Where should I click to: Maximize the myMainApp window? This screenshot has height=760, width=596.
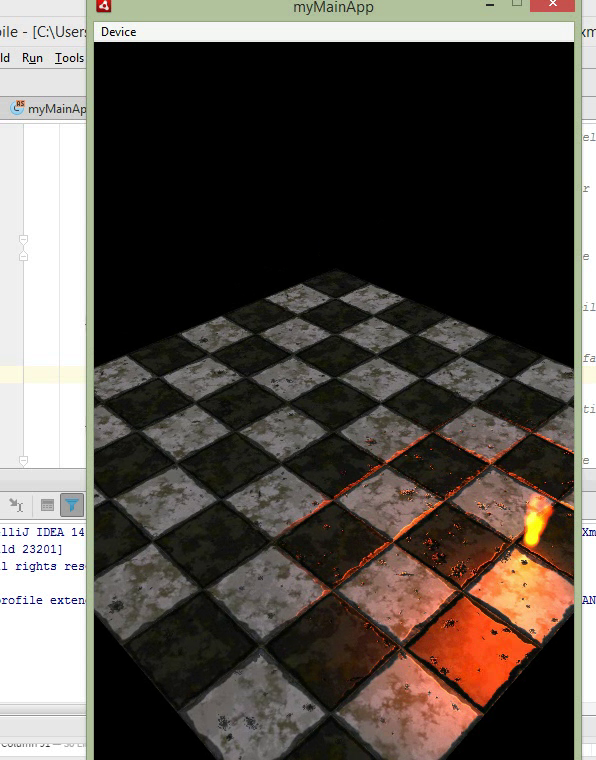pyautogui.click(x=517, y=3)
